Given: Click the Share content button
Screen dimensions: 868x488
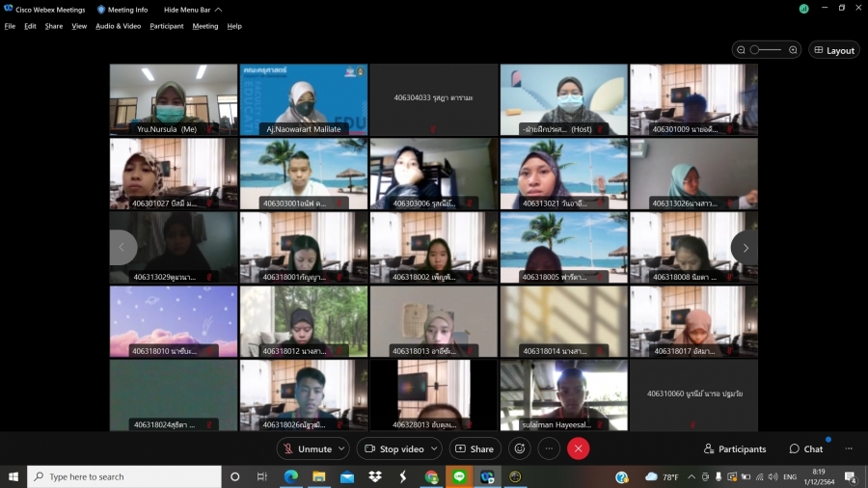Looking at the screenshot, I should [473, 448].
